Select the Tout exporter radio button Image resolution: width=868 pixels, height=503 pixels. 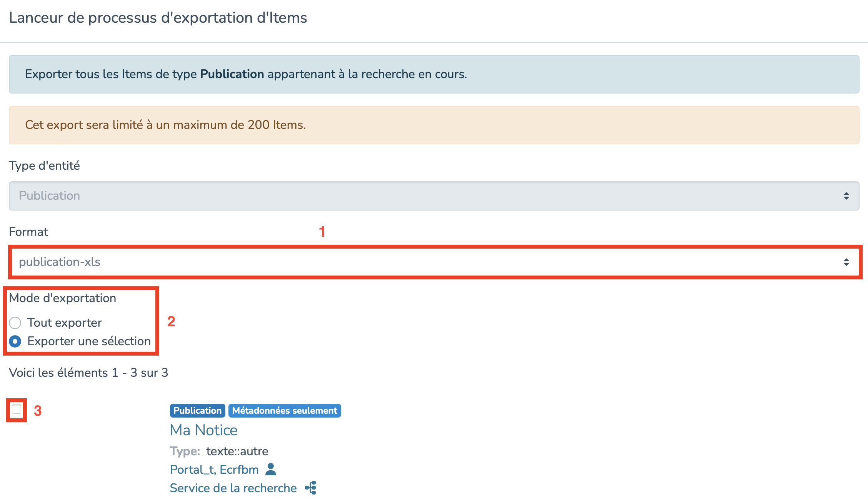15,323
